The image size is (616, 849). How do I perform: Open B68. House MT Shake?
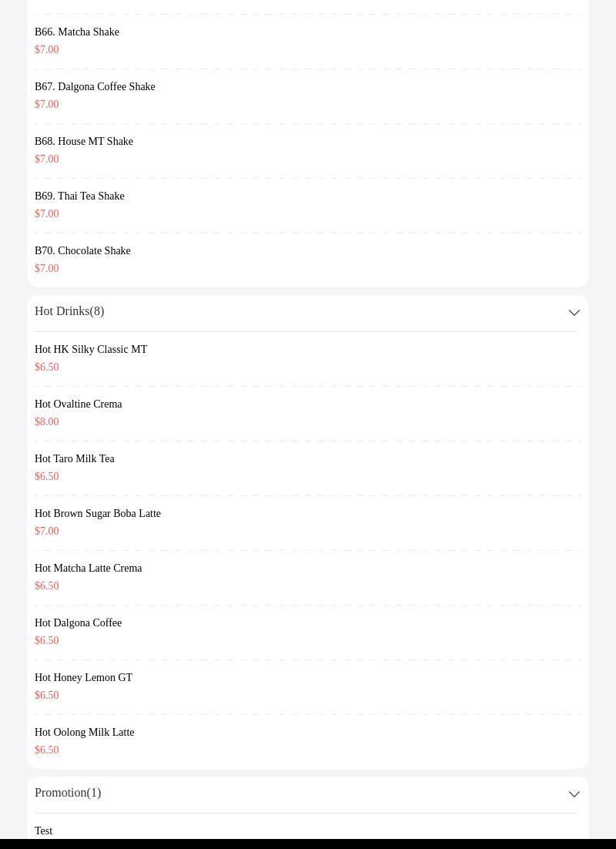click(307, 150)
